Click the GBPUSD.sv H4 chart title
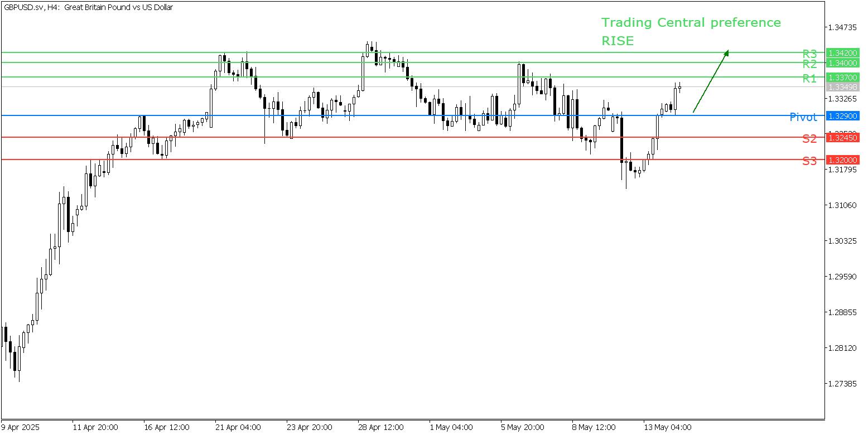This screenshot has width=868, height=435. tap(88, 7)
